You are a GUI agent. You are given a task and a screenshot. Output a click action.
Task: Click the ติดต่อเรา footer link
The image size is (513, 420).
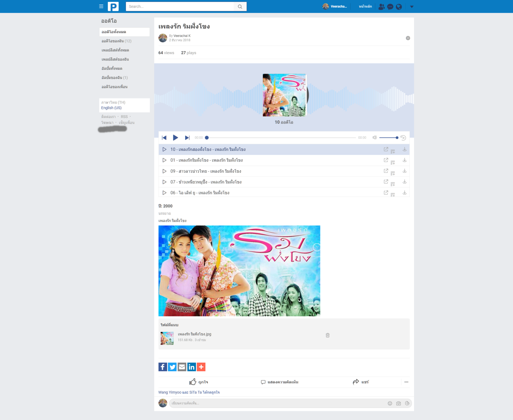click(x=108, y=117)
